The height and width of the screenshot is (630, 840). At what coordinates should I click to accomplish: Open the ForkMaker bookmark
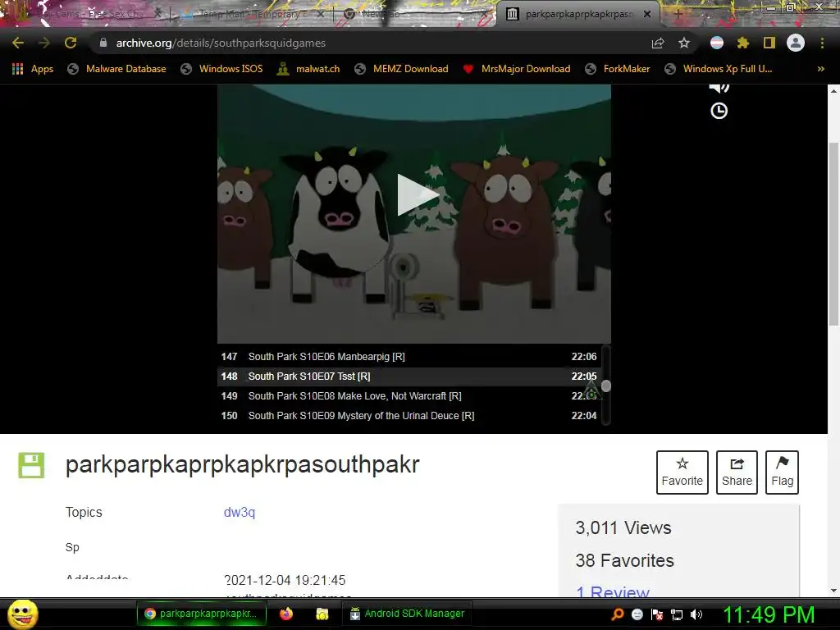(x=617, y=69)
